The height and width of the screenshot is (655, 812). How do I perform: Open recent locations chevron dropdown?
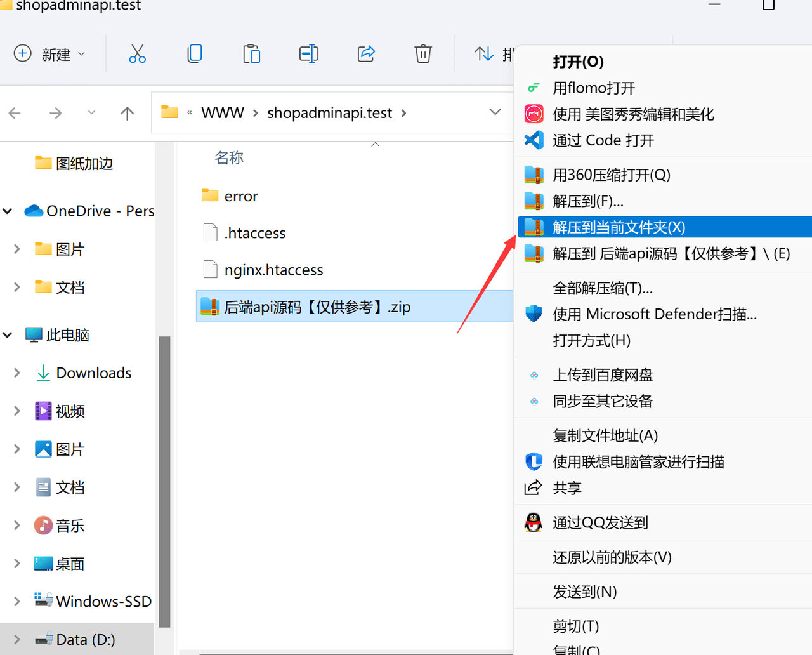[91, 112]
